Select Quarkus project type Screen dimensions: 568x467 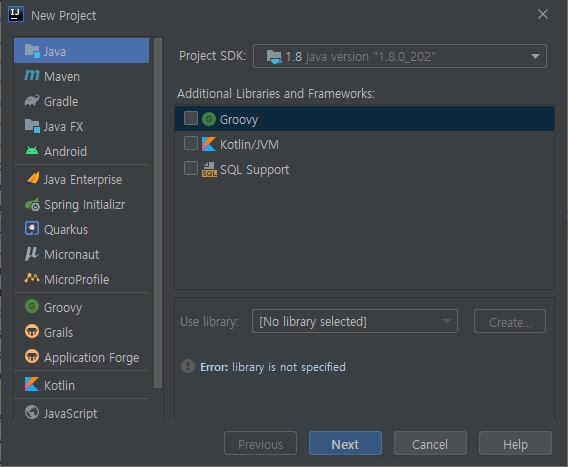tap(82, 229)
